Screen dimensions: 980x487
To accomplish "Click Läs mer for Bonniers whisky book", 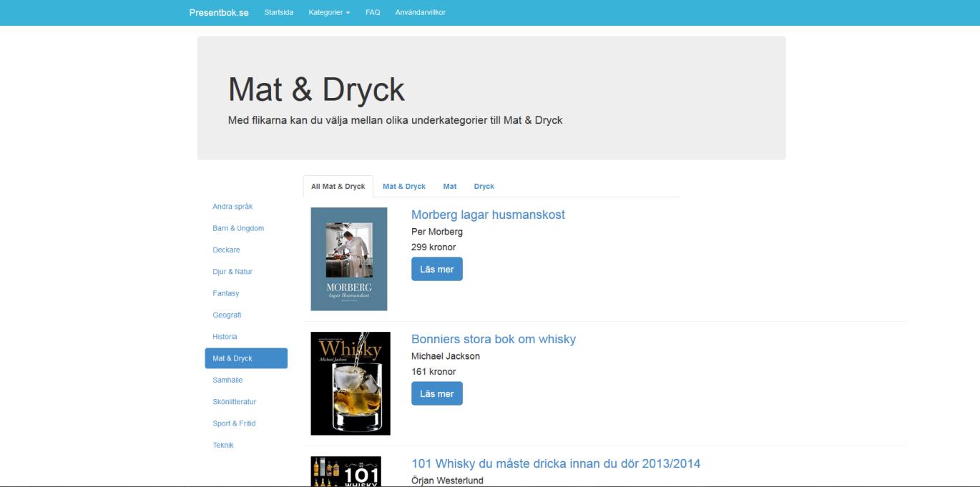I will tap(437, 393).
